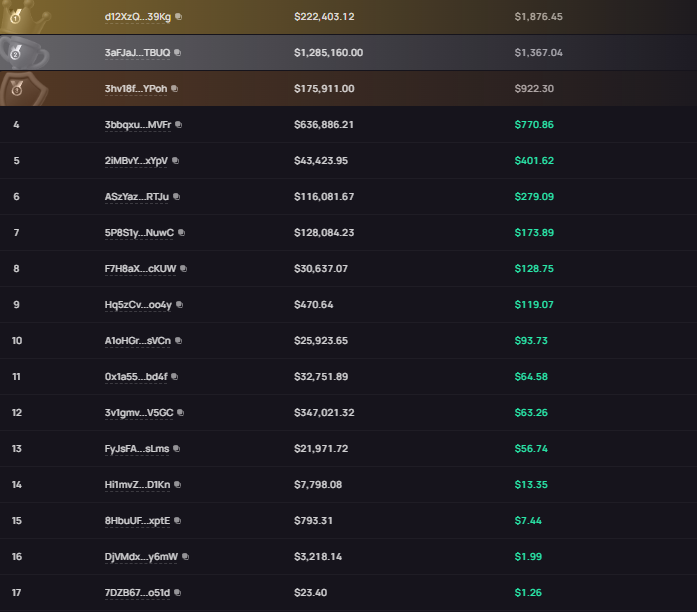The height and width of the screenshot is (612, 697).
Task: Open wallet address Hi1mvZ...D1Kn
Action: (x=137, y=485)
